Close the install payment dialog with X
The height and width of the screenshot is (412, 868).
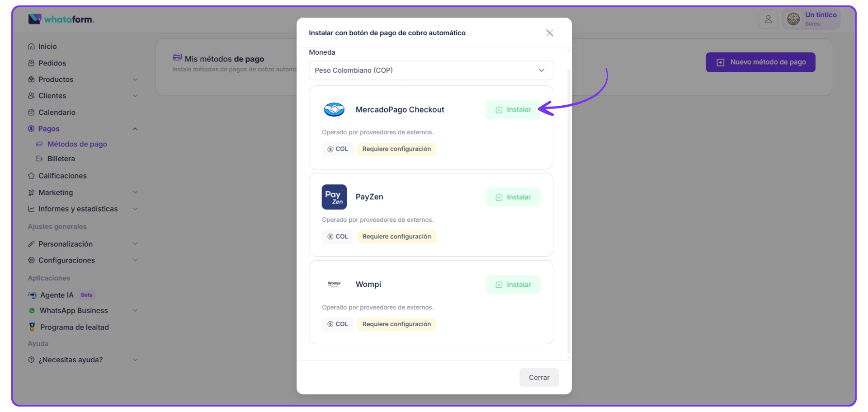tap(549, 33)
